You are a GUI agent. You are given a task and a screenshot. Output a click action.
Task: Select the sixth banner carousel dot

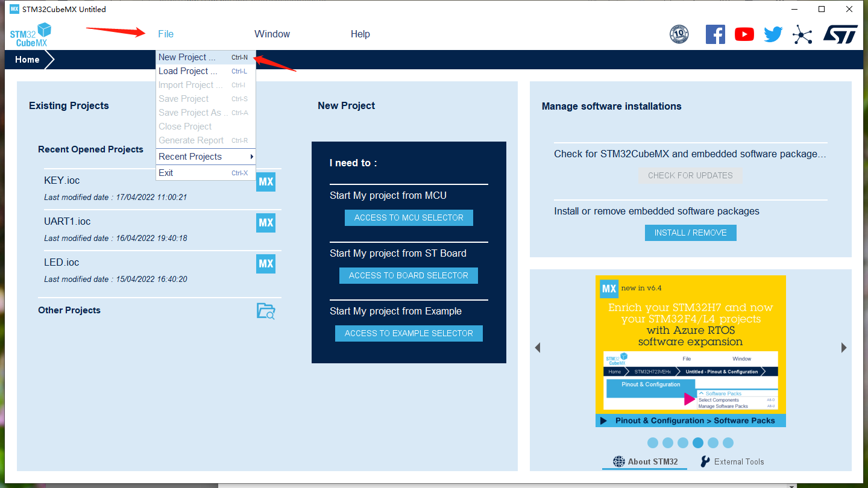(728, 443)
